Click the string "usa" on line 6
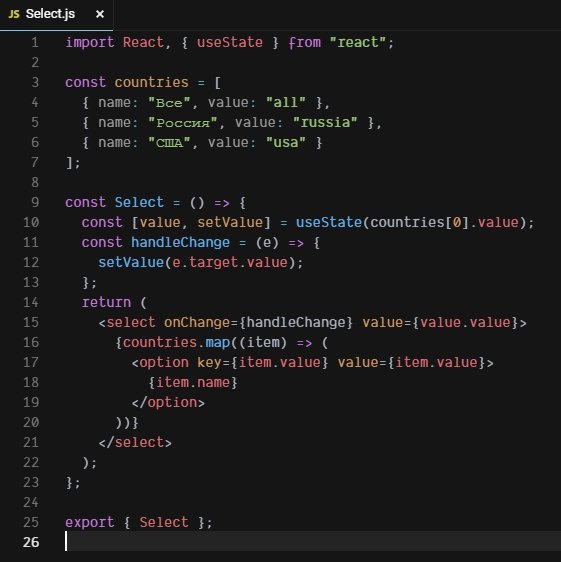561x562 pixels. pyautogui.click(x=286, y=143)
